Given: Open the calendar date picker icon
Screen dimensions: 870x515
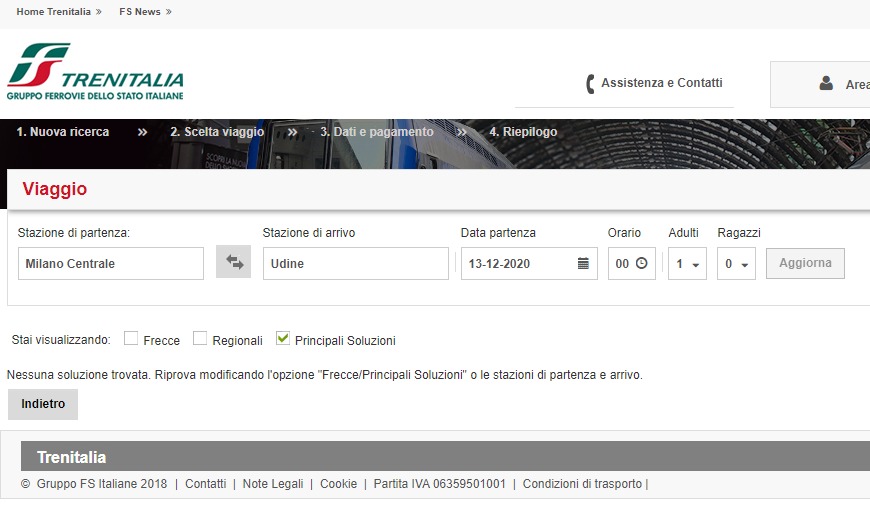Looking at the screenshot, I should (x=583, y=263).
